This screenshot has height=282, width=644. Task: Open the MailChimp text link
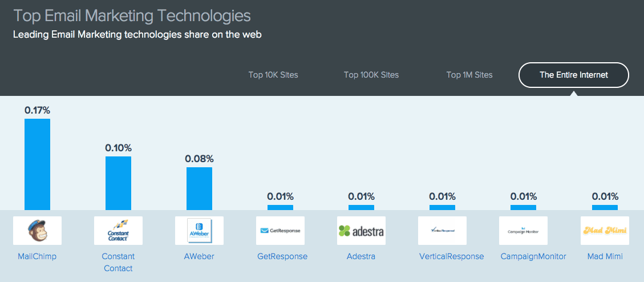pyautogui.click(x=37, y=256)
